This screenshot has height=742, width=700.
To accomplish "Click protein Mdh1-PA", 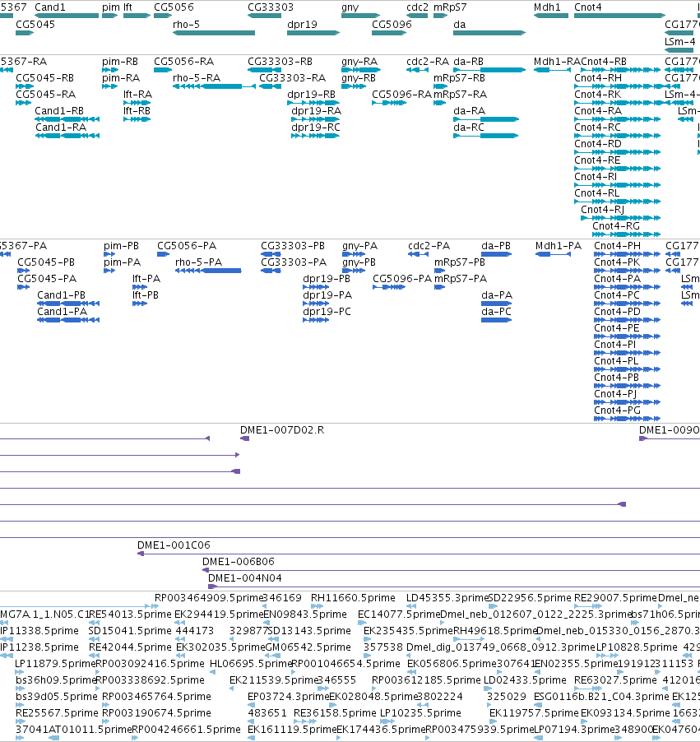I will coord(558,246).
